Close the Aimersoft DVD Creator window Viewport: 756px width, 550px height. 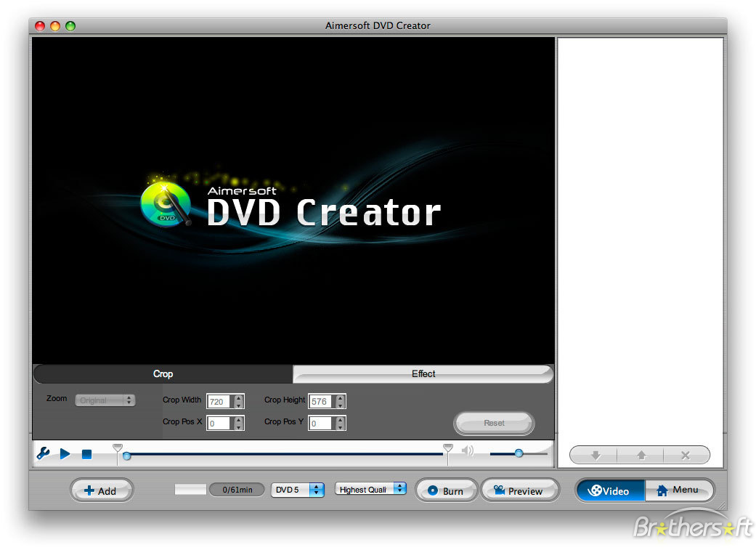(40, 26)
